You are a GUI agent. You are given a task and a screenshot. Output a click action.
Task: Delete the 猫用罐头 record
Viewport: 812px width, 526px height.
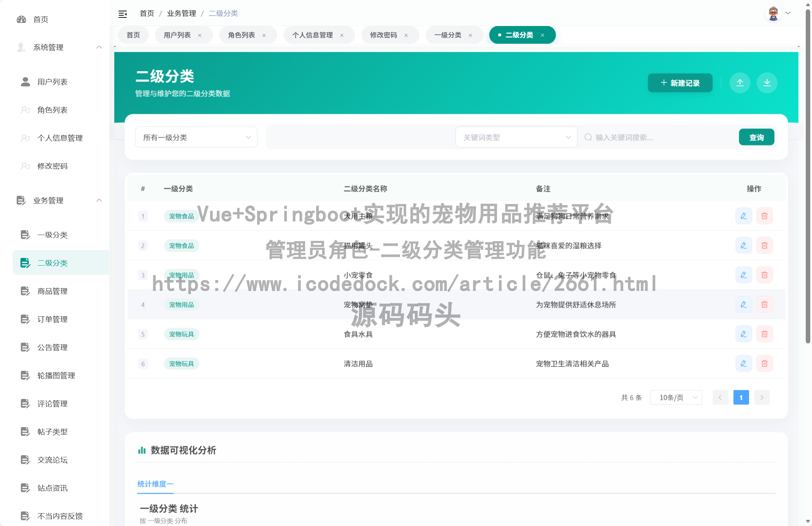point(765,245)
